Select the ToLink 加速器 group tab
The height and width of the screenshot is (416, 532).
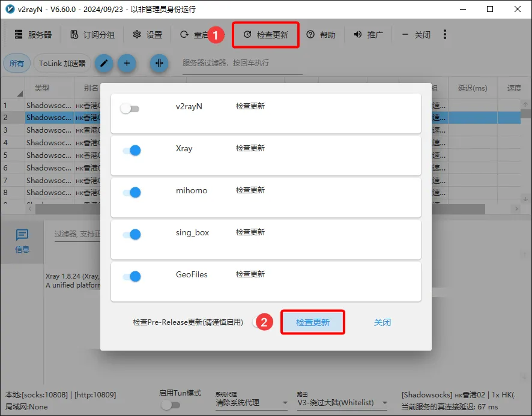coord(62,63)
